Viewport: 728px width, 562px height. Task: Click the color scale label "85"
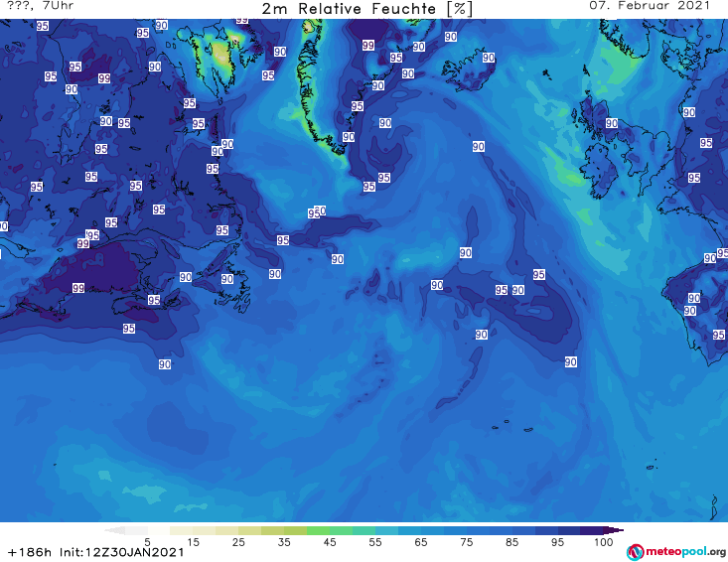click(511, 542)
